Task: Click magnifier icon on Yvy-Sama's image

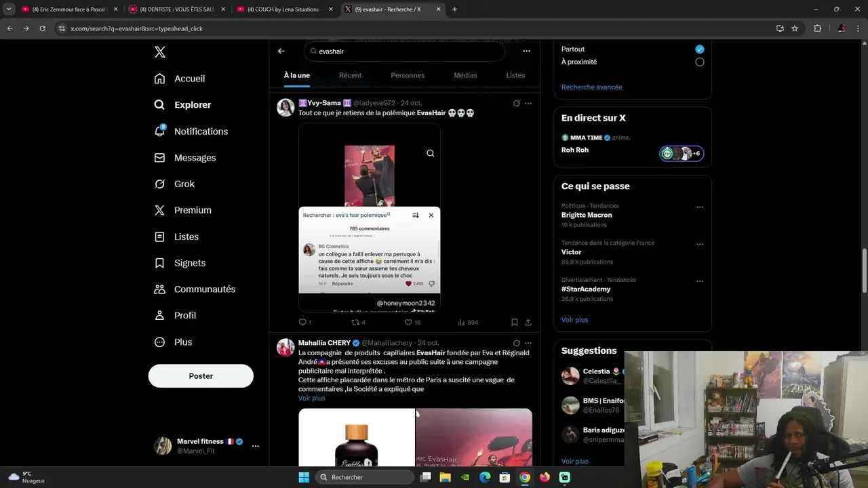Action: tap(430, 153)
